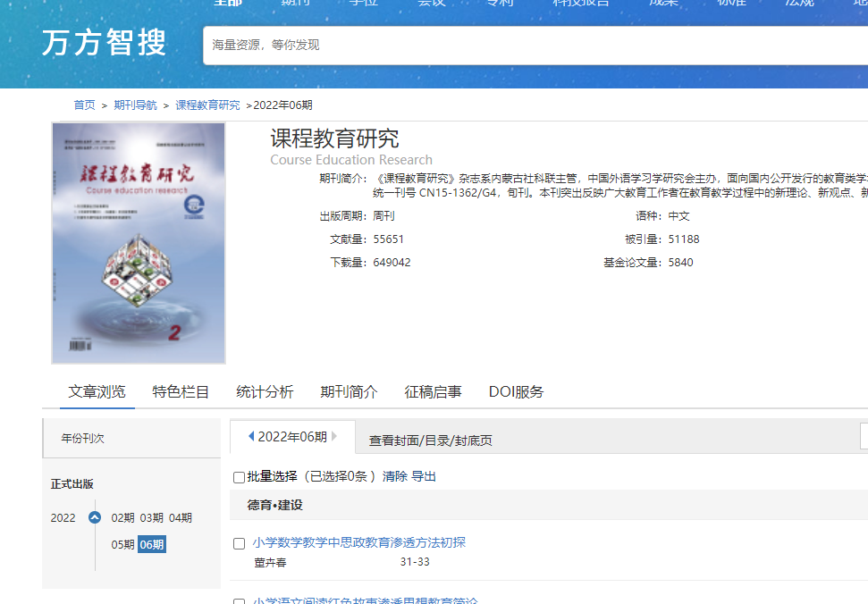Image resolution: width=868 pixels, height=604 pixels.
Task: Select issue 02期 in 2022
Action: pos(123,518)
